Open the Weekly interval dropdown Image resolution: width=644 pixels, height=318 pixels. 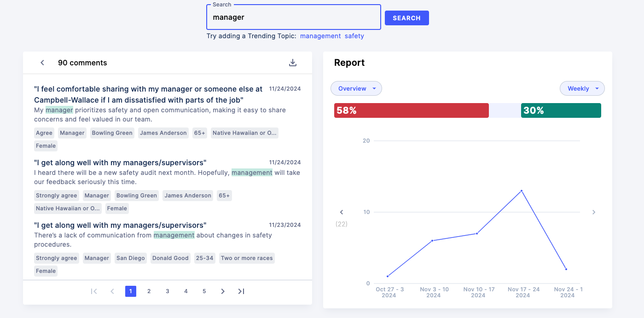pos(582,88)
